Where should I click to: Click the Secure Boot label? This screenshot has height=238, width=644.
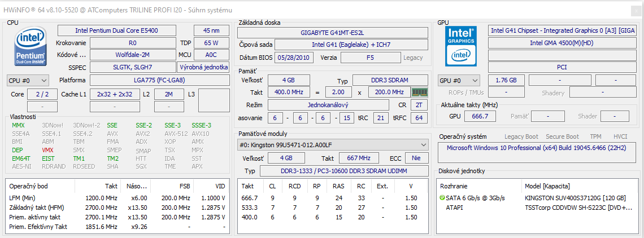pyautogui.click(x=562, y=136)
